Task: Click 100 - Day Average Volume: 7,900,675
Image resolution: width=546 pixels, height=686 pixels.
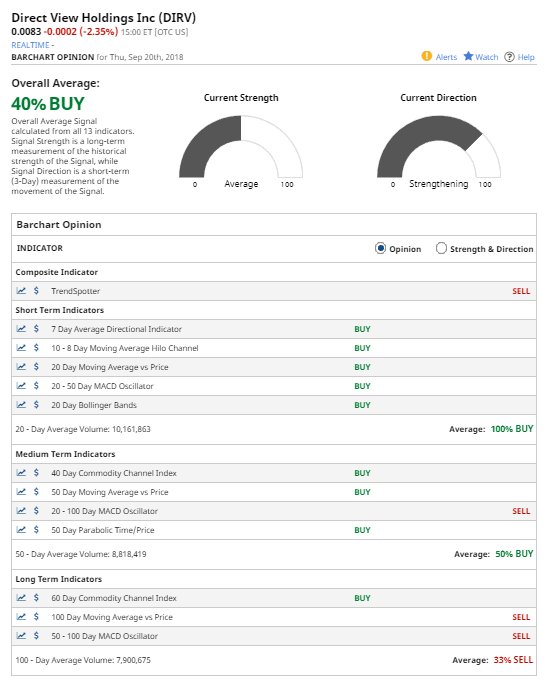Action: tap(83, 660)
